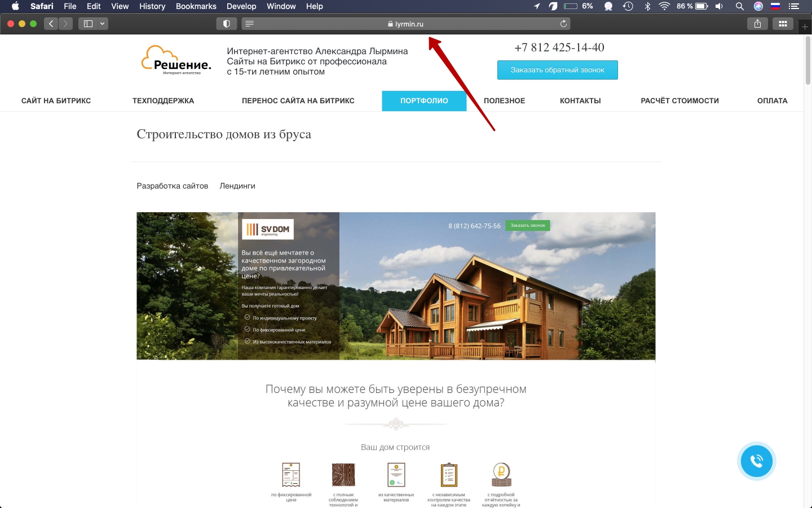Toggle Reader view icon in address bar
Viewport: 812px width, 508px height.
tap(250, 24)
